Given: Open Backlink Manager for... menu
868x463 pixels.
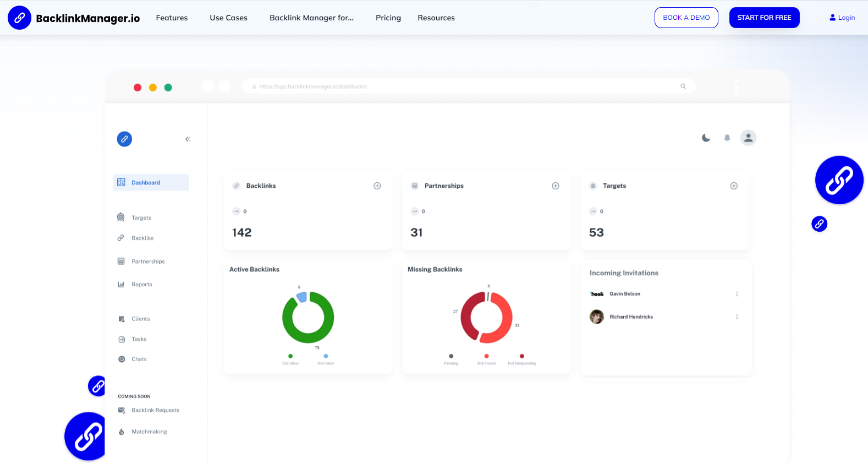Looking at the screenshot, I should point(311,18).
